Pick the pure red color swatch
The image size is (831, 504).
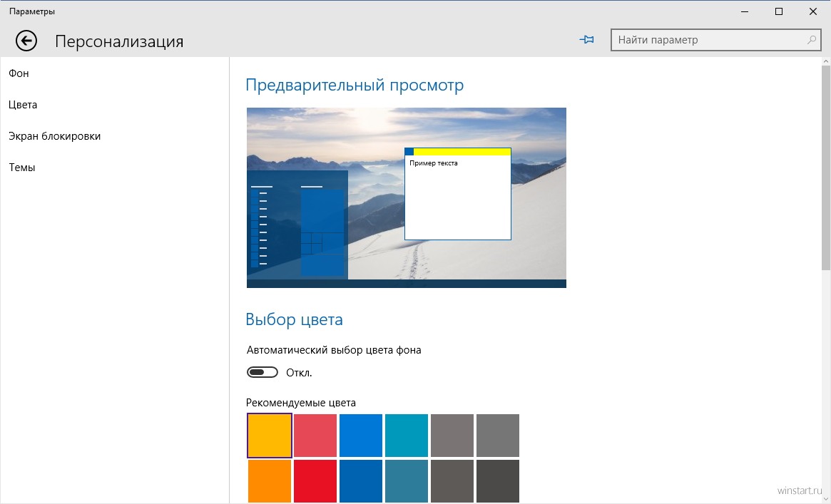pyautogui.click(x=315, y=481)
